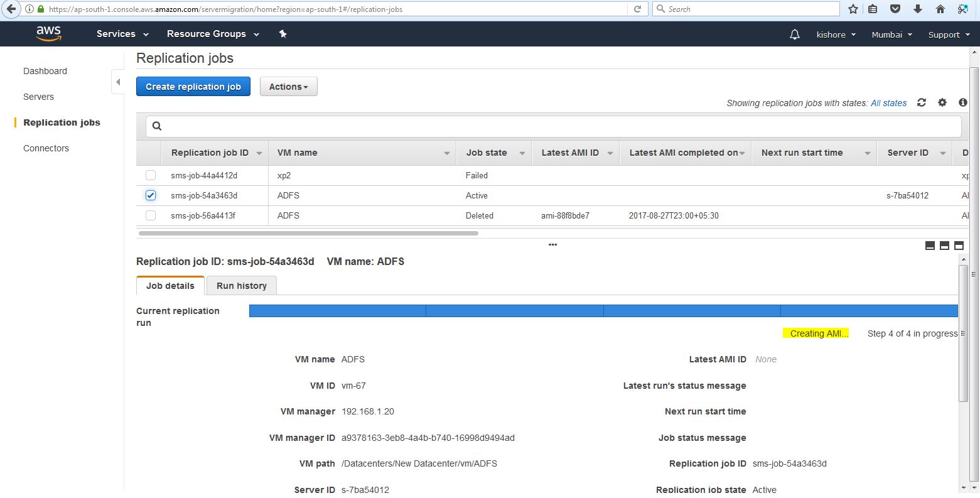Click Create replication job button

point(193,87)
